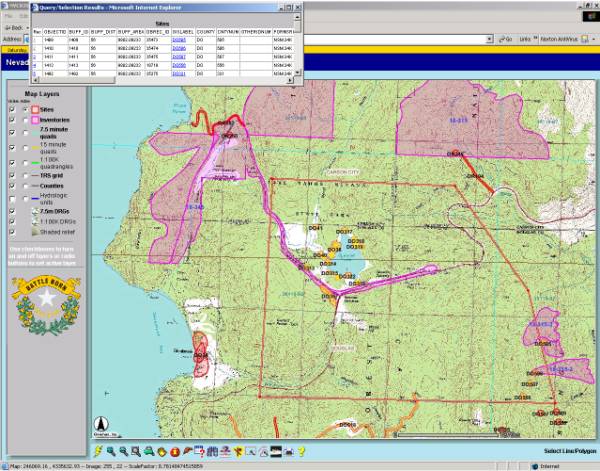600x471 pixels.
Task: Click the north arrow compass on map
Action: 101,423
